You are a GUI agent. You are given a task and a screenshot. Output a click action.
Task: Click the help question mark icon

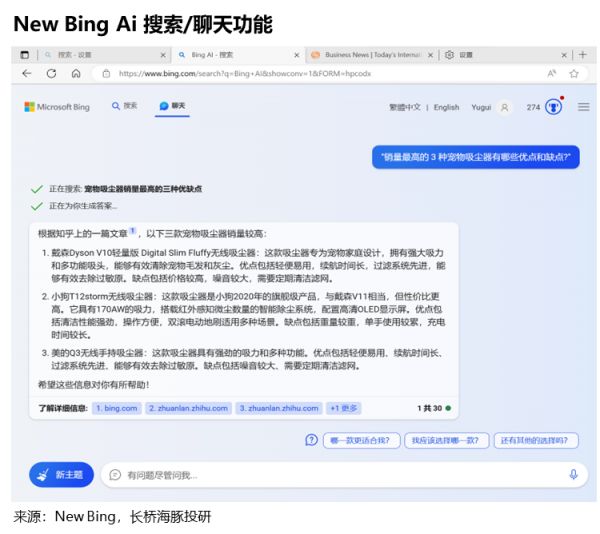coord(312,439)
